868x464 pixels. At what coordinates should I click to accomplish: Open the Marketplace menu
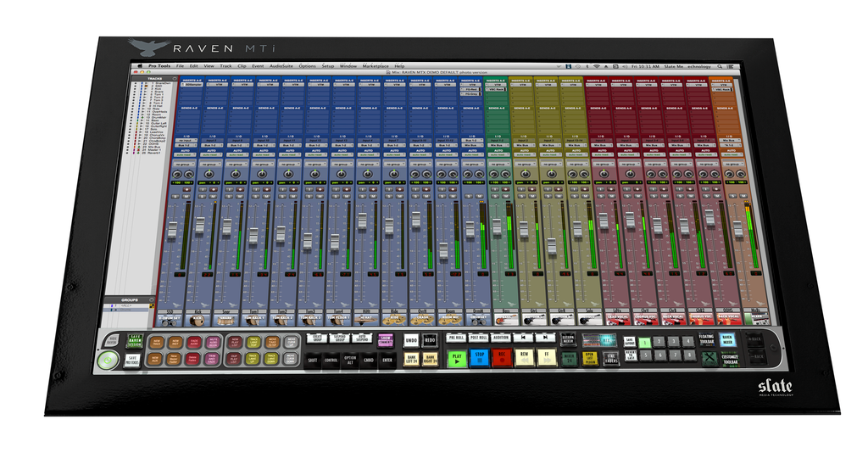(376, 66)
